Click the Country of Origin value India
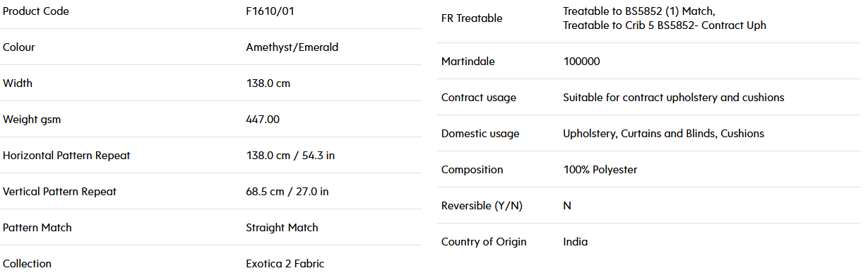This screenshot has height=278, width=868. 575,242
